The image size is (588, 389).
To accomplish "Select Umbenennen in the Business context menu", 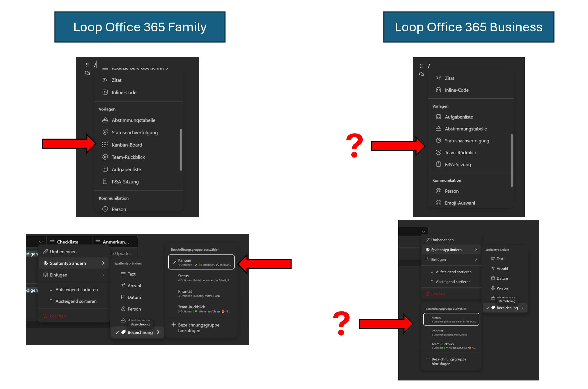I will click(442, 240).
